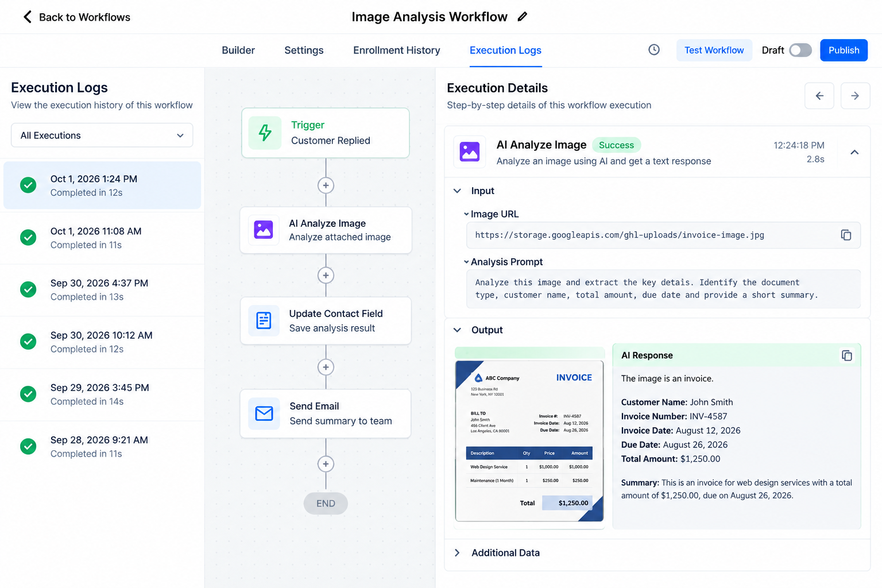The width and height of the screenshot is (882, 588).
Task: Click the Test Workflow button
Action: pyautogui.click(x=714, y=50)
